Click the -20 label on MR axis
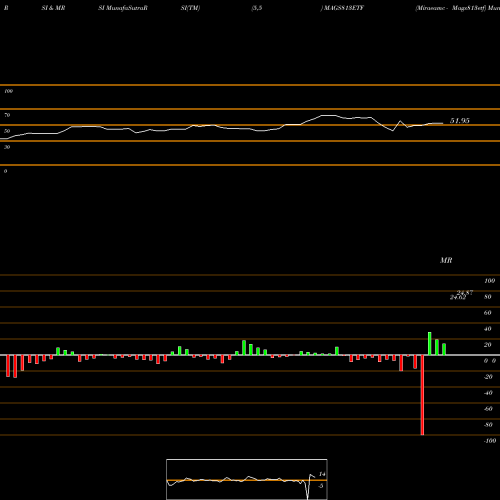Screen dimensions: 500x500 (488, 377)
